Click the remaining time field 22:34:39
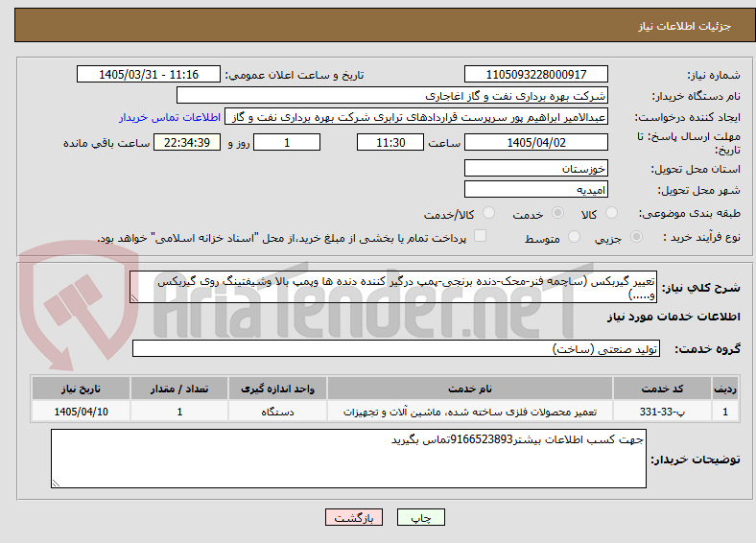This screenshot has height=543, width=756. pos(187,142)
